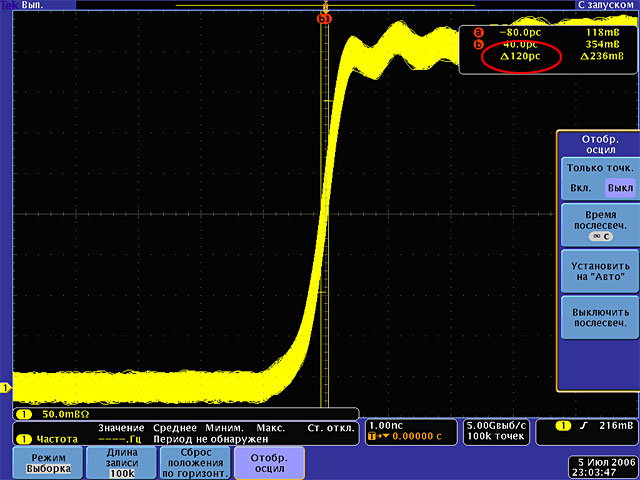The image size is (640, 480).
Task: Click the Ст. откл. column header
Action: click(x=331, y=428)
